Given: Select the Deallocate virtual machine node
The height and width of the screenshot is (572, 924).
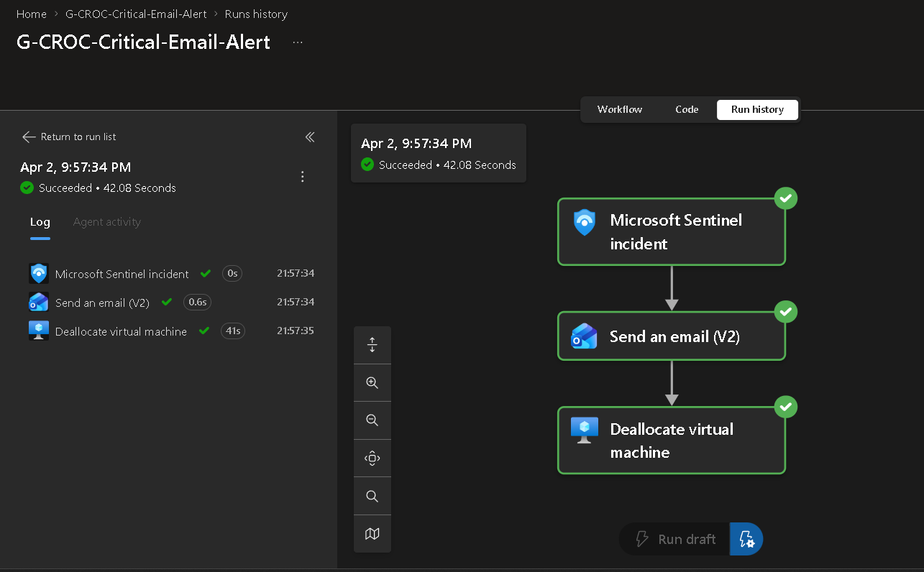Looking at the screenshot, I should point(671,440).
